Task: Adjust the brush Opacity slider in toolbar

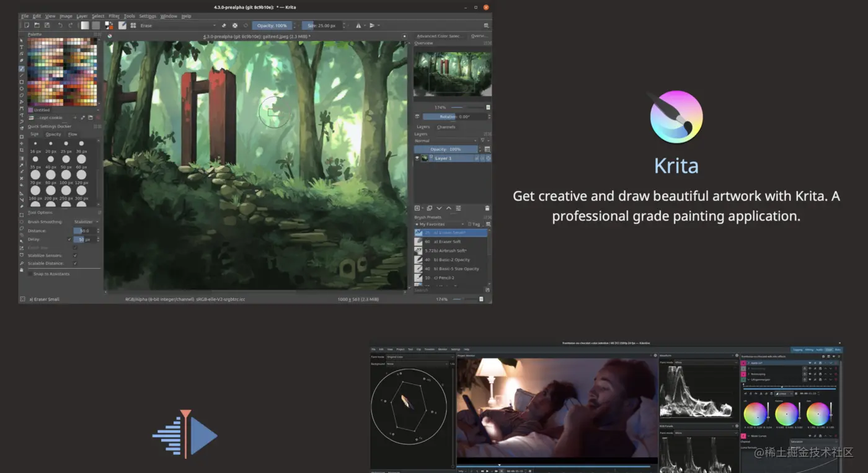Action: 272,25
